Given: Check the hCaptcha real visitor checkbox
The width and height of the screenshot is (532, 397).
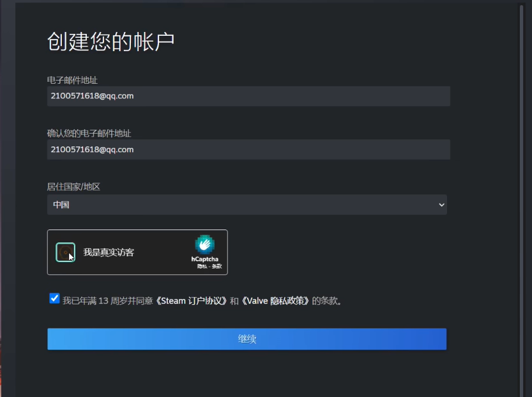Looking at the screenshot, I should (66, 253).
